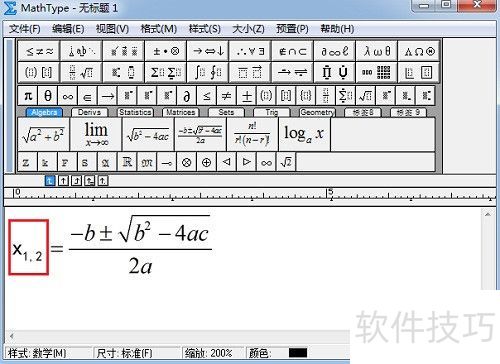Open the 格式(M) menu

(158, 29)
